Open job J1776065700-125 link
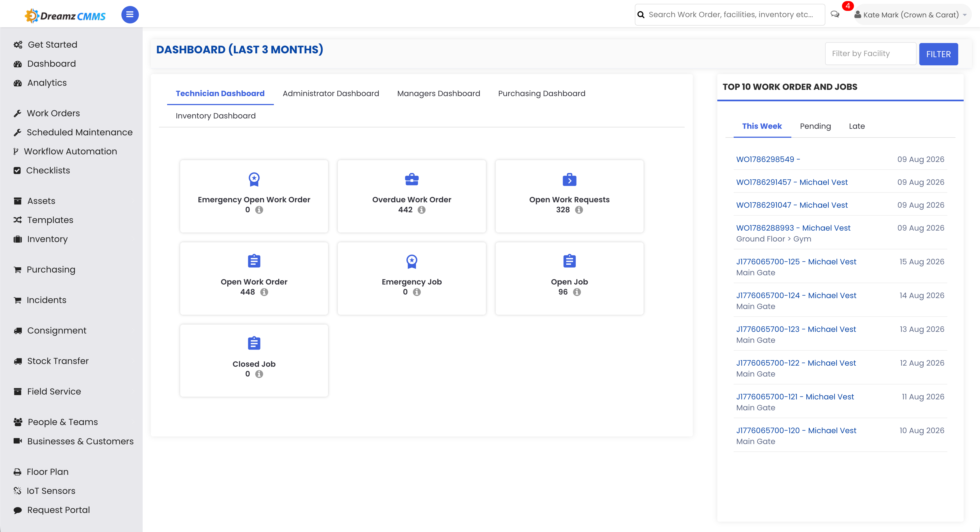Viewport: 980px width, 532px height. click(796, 262)
